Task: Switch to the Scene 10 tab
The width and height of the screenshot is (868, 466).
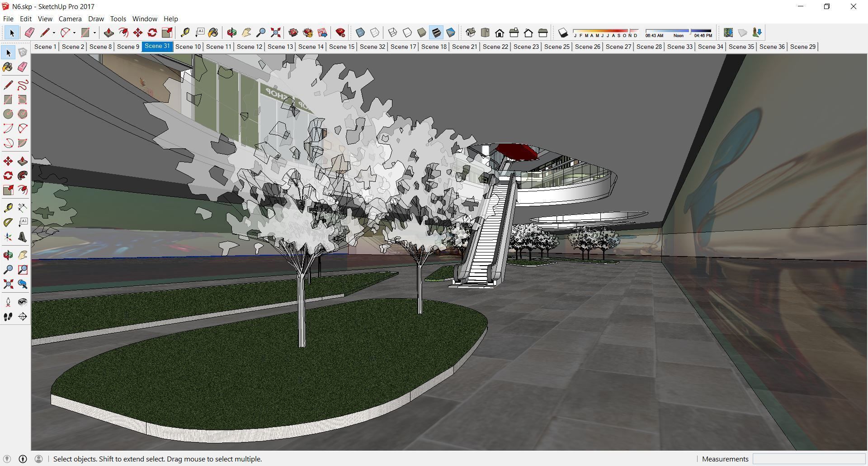Action: point(188,47)
